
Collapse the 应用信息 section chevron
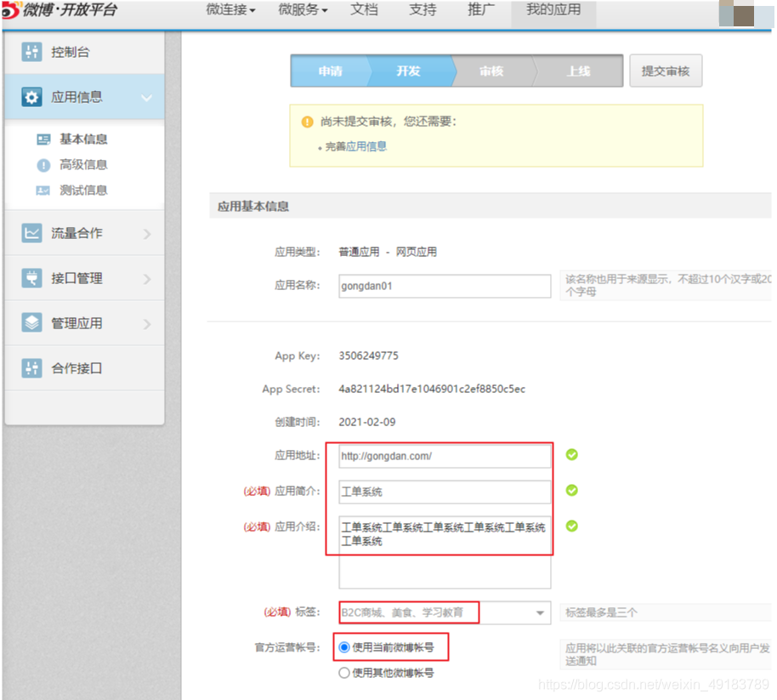click(x=147, y=98)
